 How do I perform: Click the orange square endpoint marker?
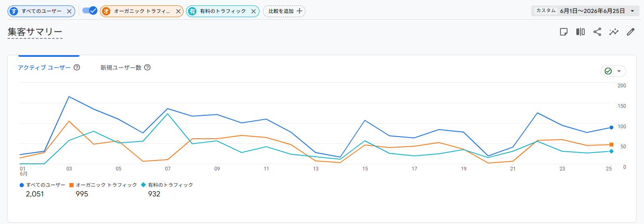tap(611, 145)
